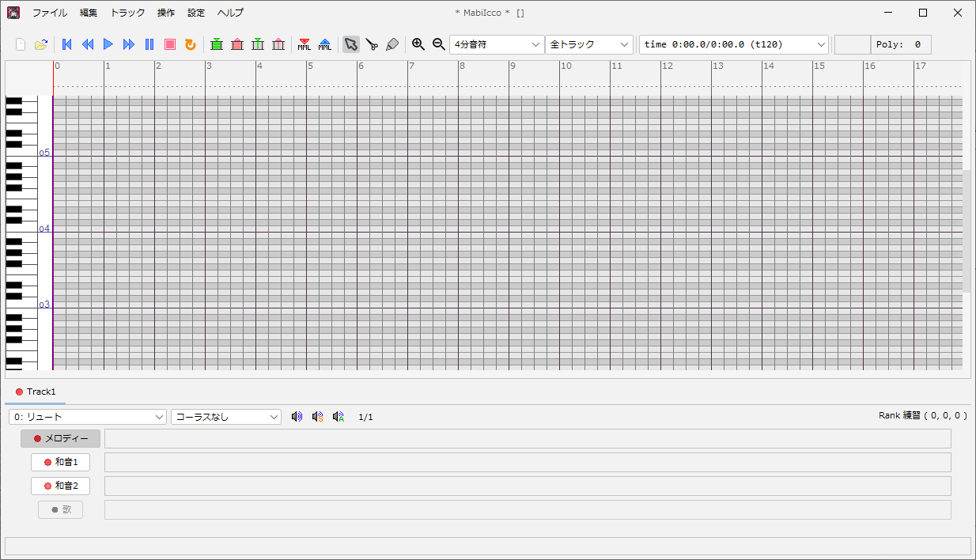Viewport: 976px width, 560px height.
Task: Click the zoom out magnifier icon
Action: tap(439, 44)
